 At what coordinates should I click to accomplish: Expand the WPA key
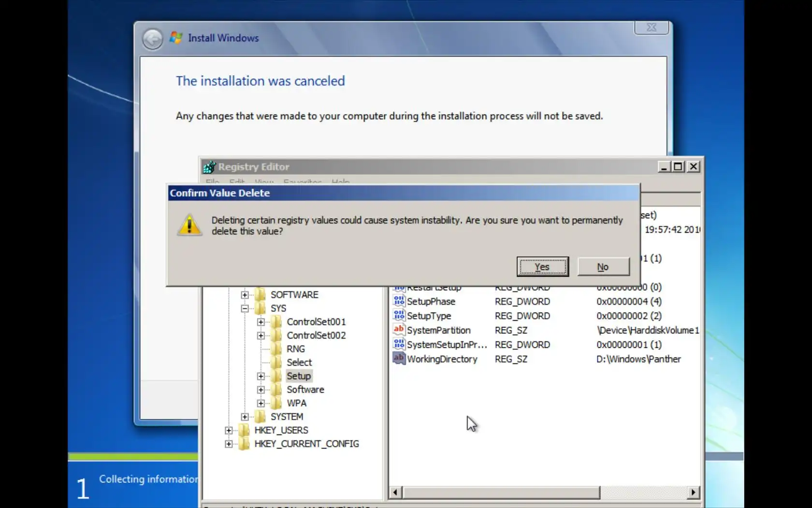click(x=261, y=403)
